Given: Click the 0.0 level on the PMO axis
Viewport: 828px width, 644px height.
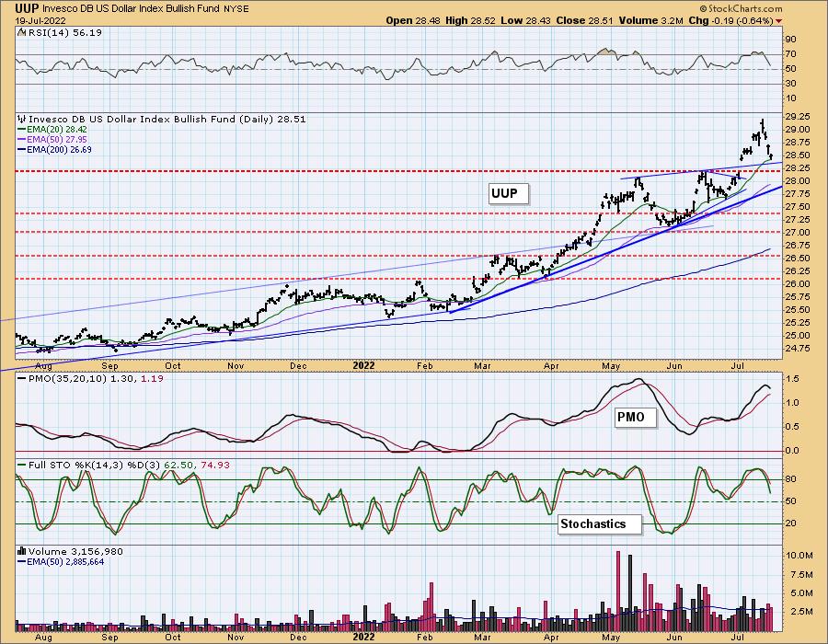Looking at the screenshot, I should (x=793, y=451).
